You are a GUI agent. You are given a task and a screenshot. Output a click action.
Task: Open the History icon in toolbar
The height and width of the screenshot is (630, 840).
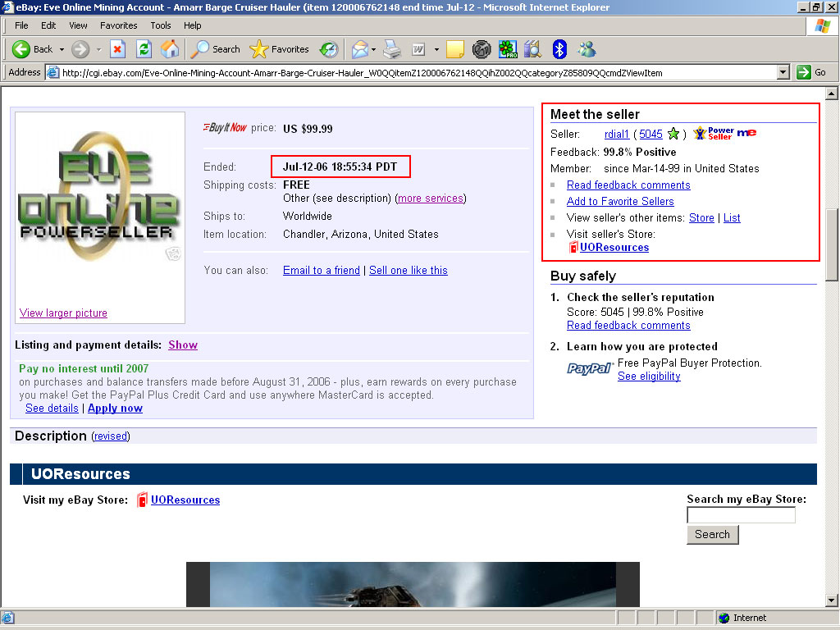[x=328, y=49]
